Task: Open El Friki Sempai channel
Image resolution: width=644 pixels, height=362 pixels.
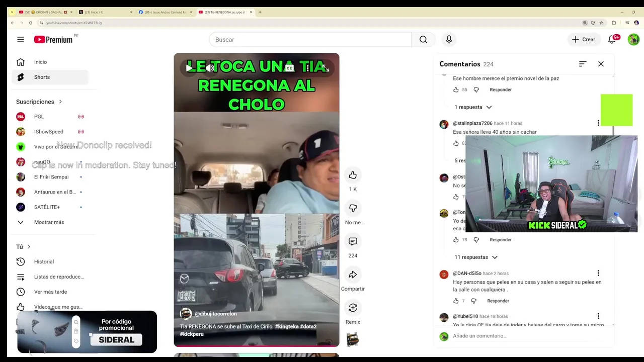Action: [x=50, y=177]
